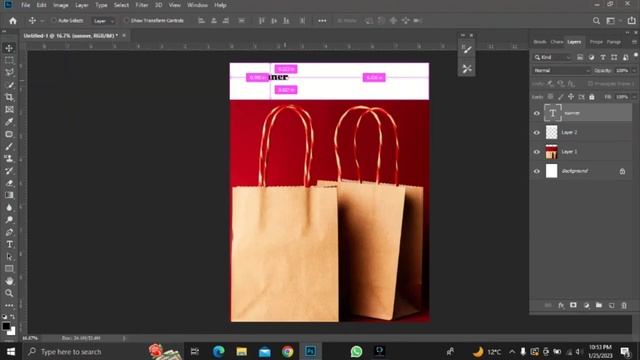Filter layers by type layers icon

[x=603, y=58]
